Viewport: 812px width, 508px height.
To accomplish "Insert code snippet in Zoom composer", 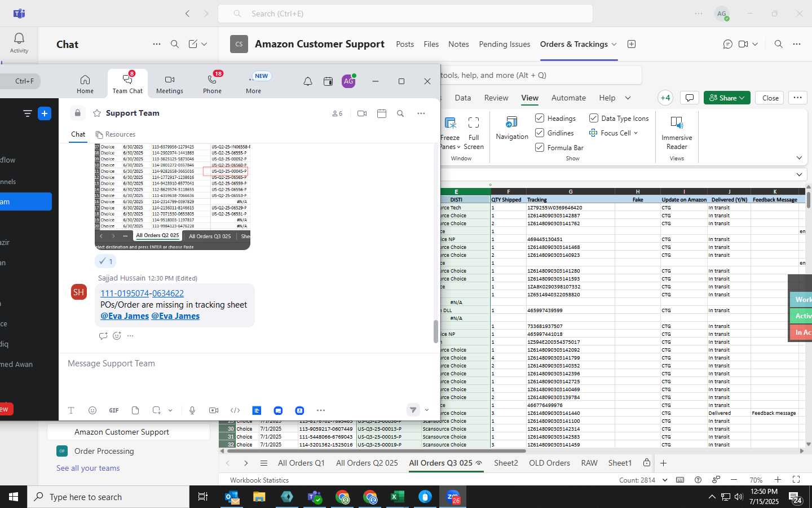I will 235,410.
